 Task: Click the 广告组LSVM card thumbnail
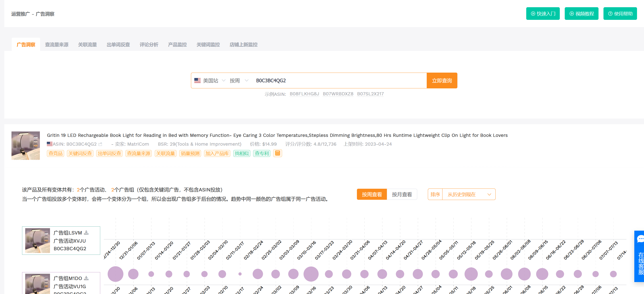[x=38, y=241]
